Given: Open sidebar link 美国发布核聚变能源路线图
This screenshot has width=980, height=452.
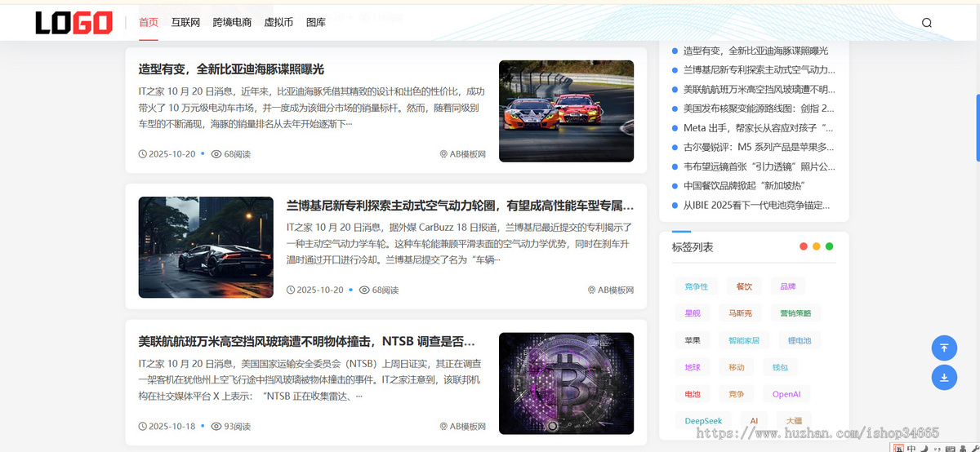Looking at the screenshot, I should tap(759, 109).
